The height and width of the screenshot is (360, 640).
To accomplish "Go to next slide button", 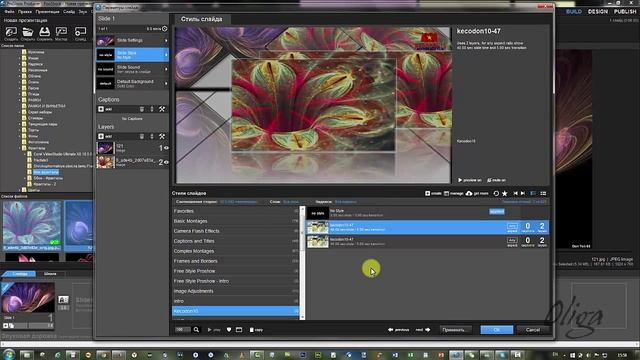I will pyautogui.click(x=423, y=329).
